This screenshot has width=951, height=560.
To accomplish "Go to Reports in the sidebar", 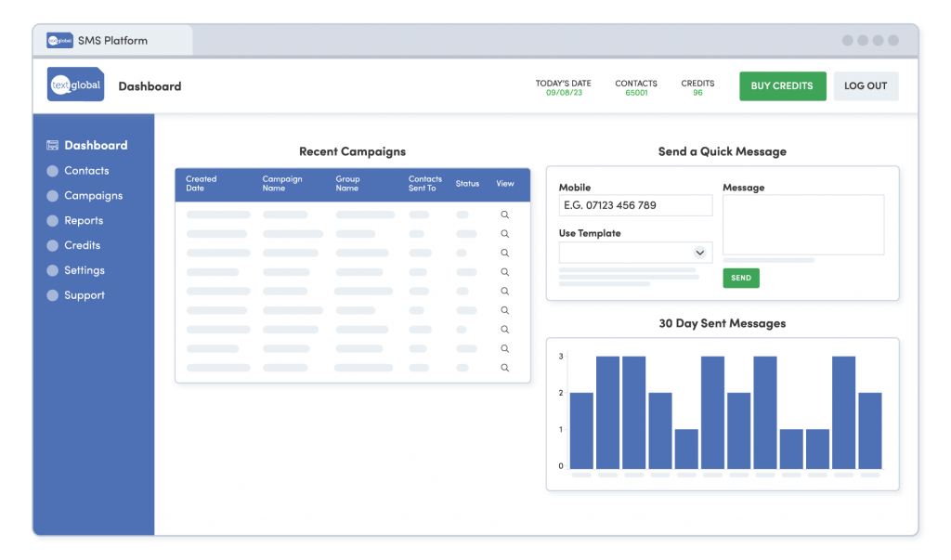I will coord(83,221).
